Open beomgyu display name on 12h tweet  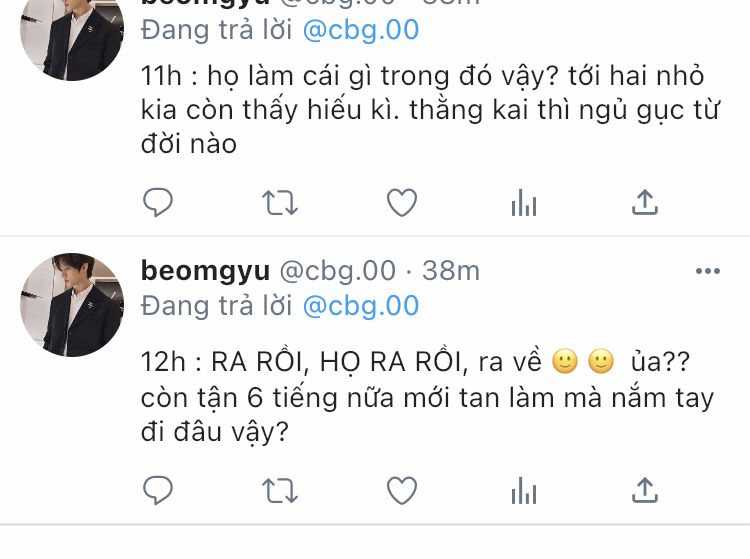click(x=205, y=272)
